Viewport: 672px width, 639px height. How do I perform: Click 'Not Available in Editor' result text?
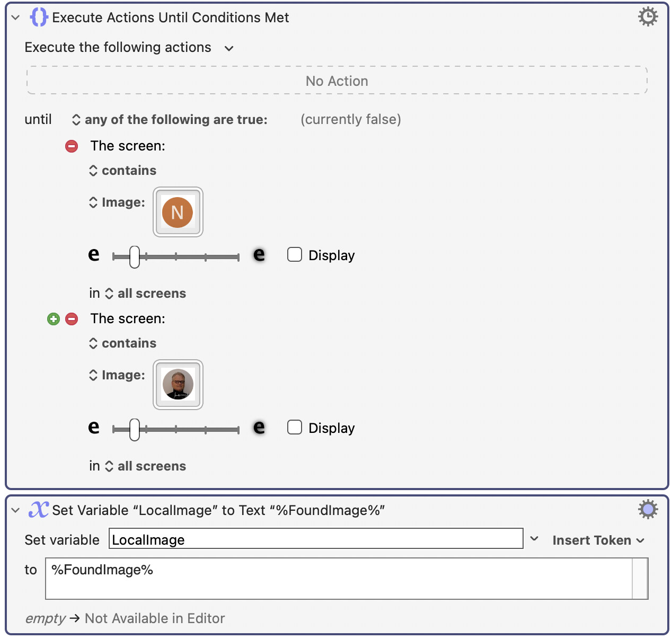coord(155,618)
